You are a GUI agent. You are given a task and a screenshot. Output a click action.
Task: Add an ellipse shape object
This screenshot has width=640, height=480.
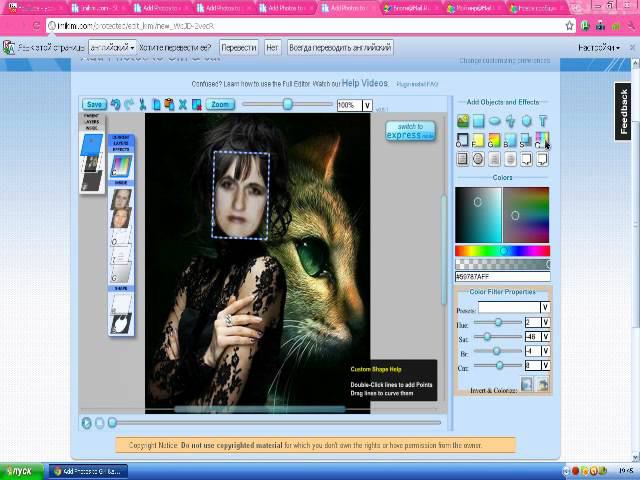[x=495, y=122]
